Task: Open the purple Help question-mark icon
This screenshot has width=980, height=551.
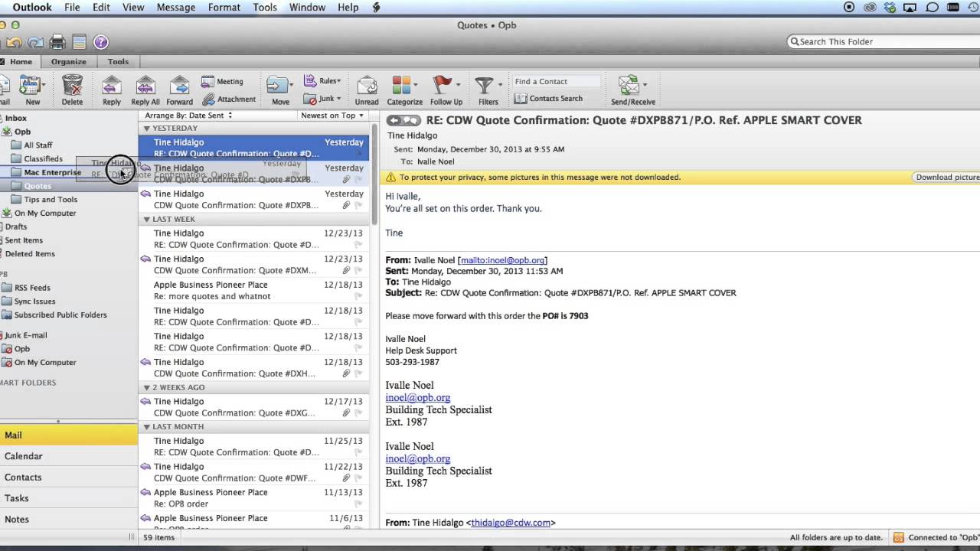Action: (x=101, y=42)
